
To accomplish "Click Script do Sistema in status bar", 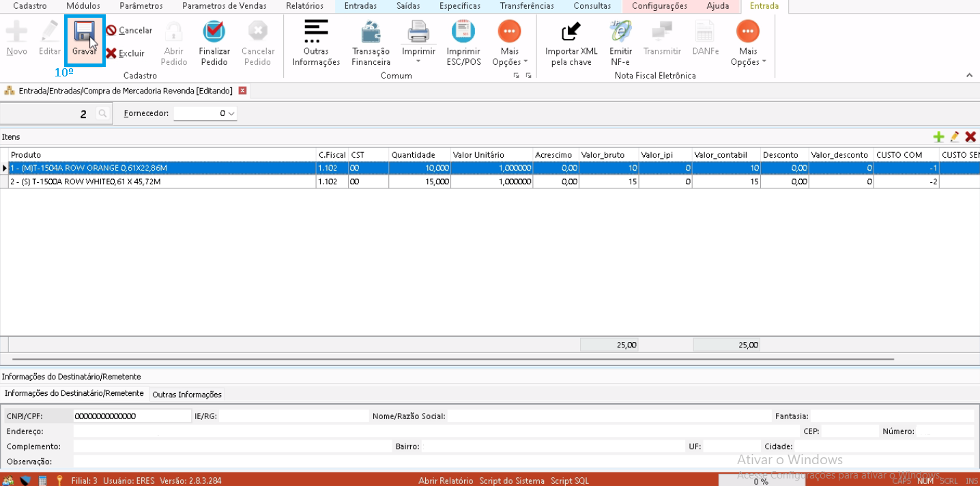I will point(512,481).
